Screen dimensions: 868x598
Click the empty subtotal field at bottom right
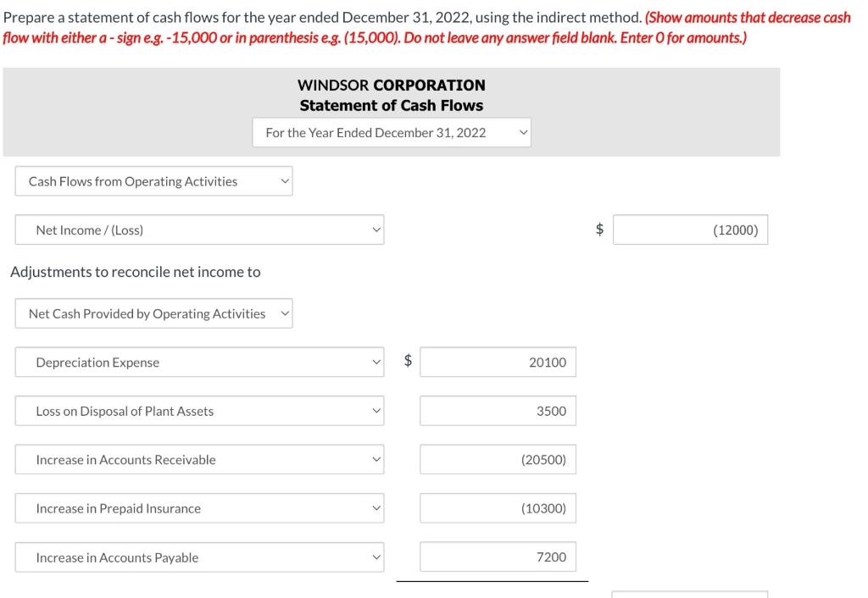(690, 595)
